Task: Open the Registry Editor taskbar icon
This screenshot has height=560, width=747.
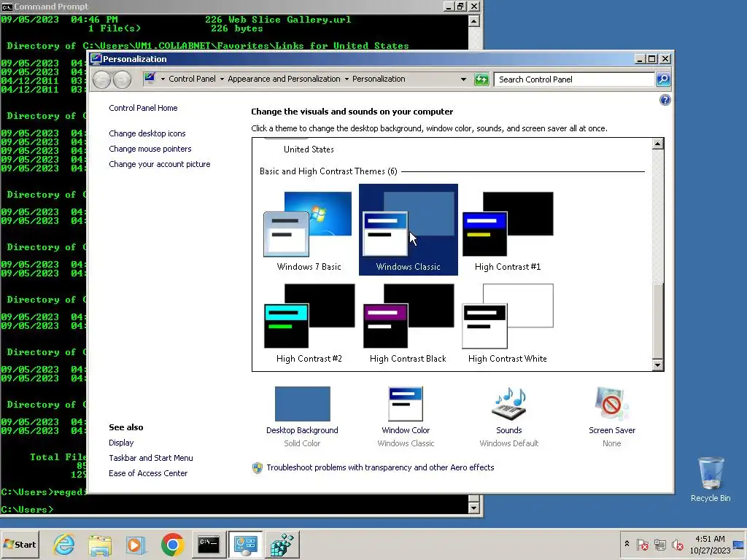Action: (282, 544)
